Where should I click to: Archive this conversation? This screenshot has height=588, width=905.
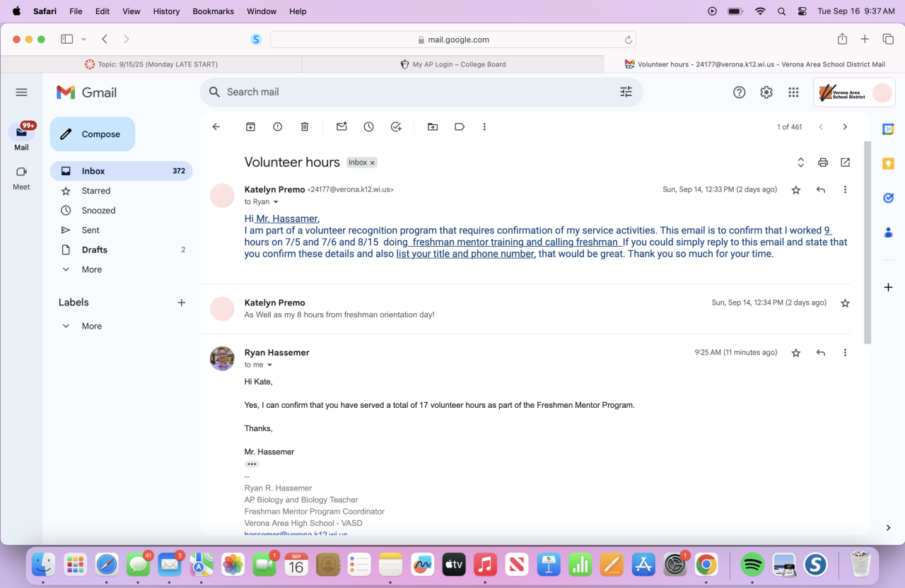250,127
